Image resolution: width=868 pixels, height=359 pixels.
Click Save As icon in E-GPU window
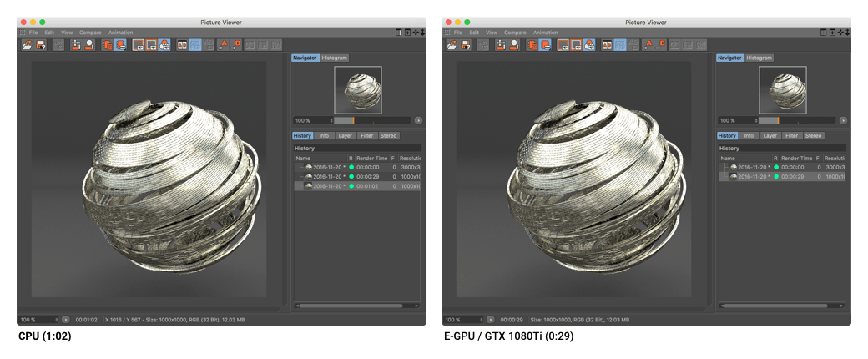[x=466, y=45]
